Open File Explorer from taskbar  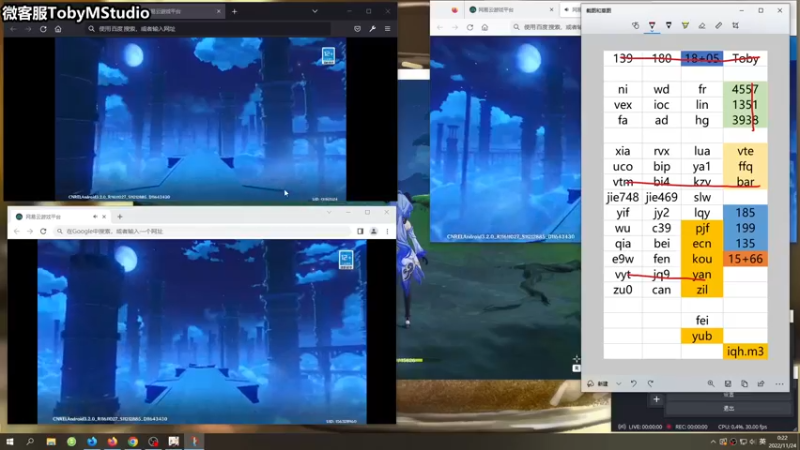point(51,442)
